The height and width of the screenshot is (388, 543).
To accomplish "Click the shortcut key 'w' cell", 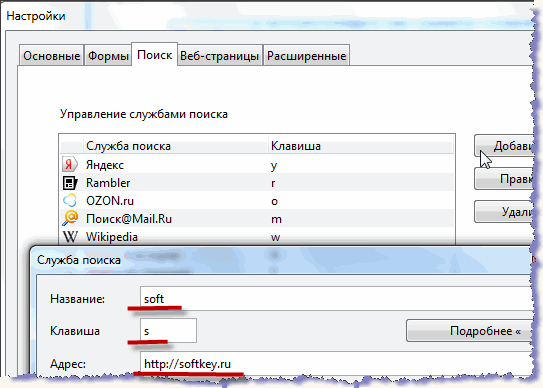I will [x=276, y=237].
